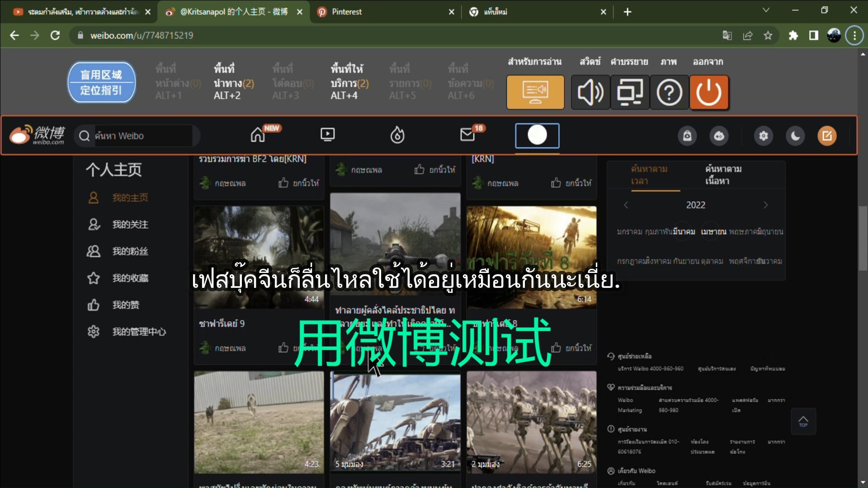
Task: Select the month มีนาคม
Action: [684, 231]
